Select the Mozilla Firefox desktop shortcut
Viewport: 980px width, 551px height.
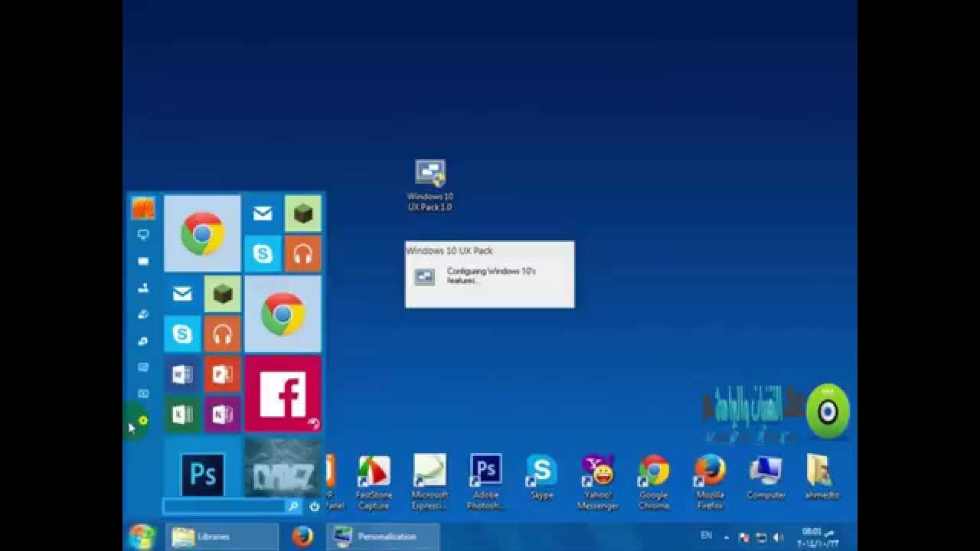[710, 482]
